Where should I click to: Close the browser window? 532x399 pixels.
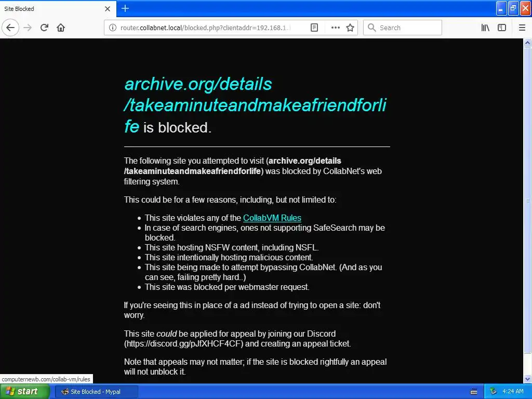point(526,8)
